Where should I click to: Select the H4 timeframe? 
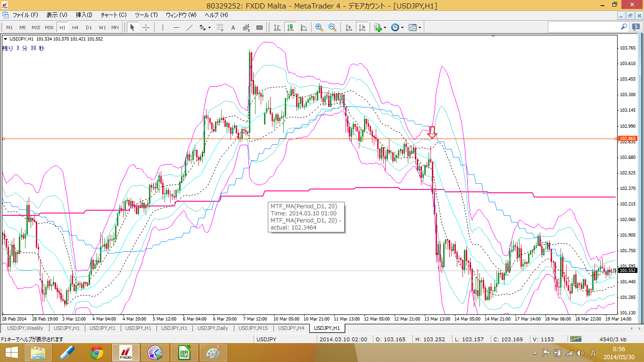tap(75, 27)
